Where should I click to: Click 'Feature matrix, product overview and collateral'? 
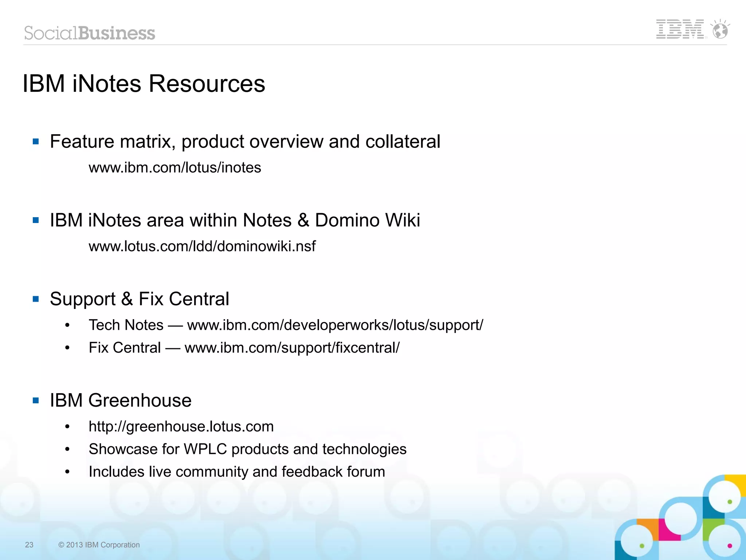pos(245,141)
